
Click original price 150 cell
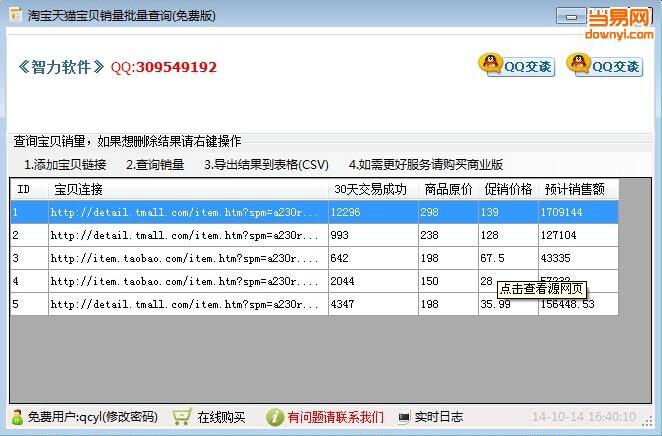(448, 281)
